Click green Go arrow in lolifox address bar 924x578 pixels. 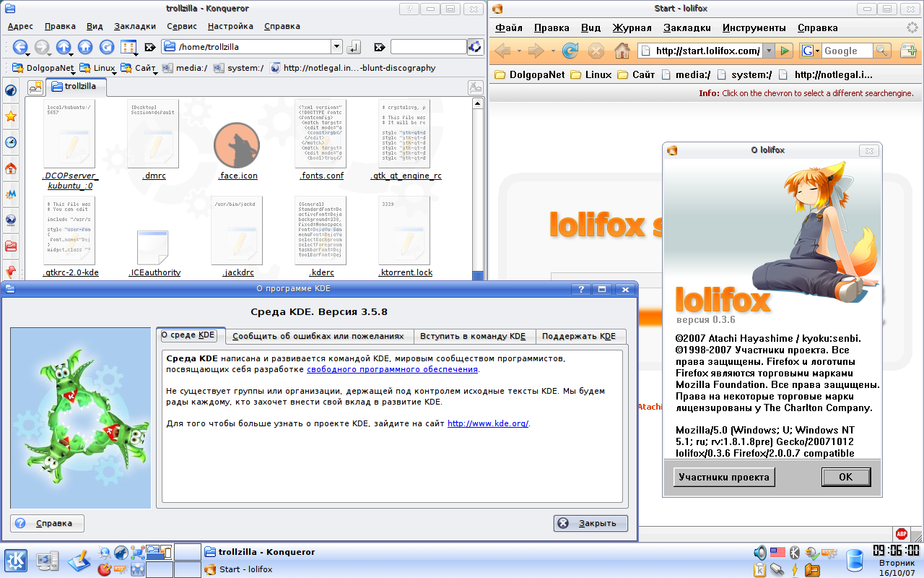coord(785,51)
